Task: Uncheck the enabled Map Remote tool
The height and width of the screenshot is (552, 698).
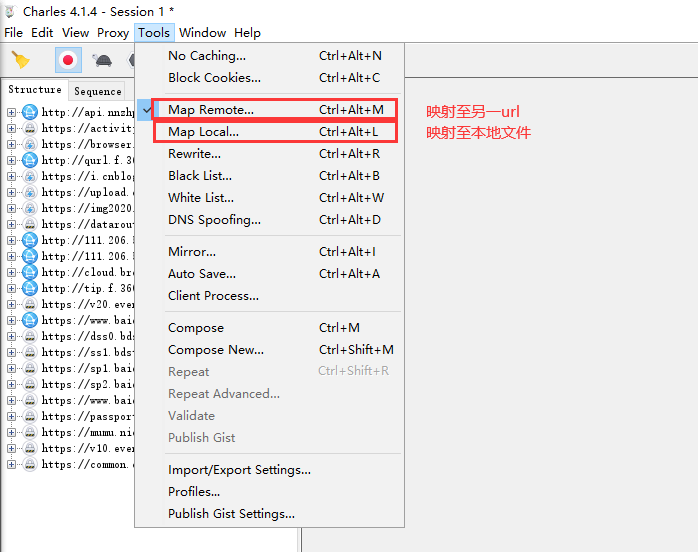Action: tap(269, 110)
